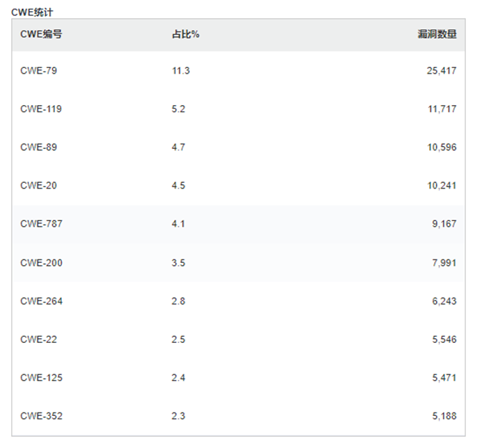Click the 漏洞数量 column header
484x448 pixels.
(437, 34)
